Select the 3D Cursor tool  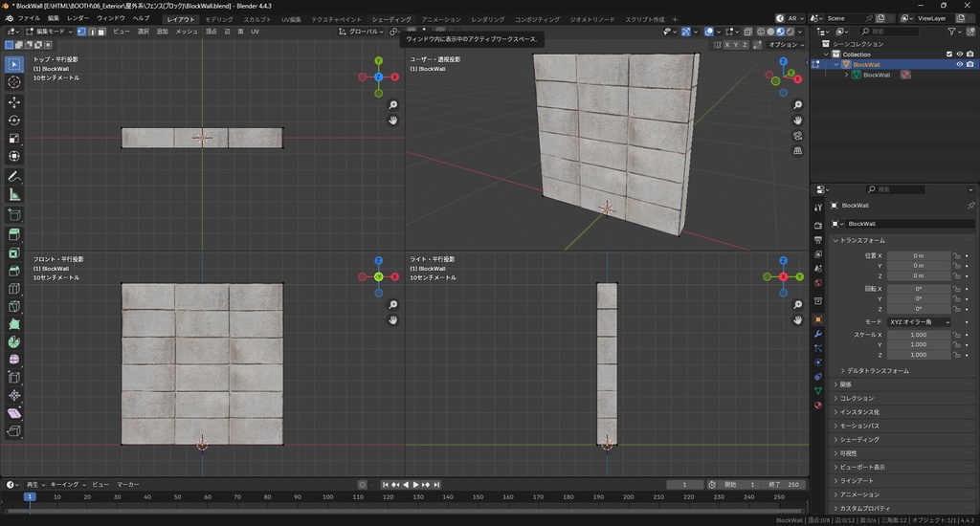click(14, 82)
